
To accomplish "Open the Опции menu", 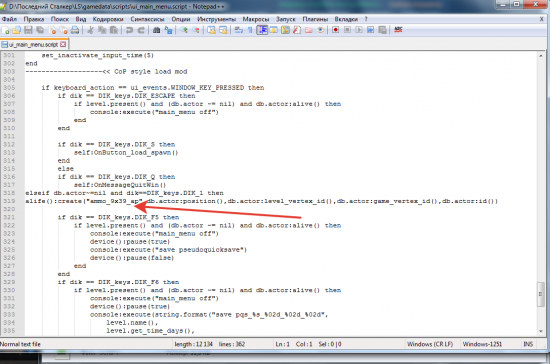I will click(x=181, y=19).
